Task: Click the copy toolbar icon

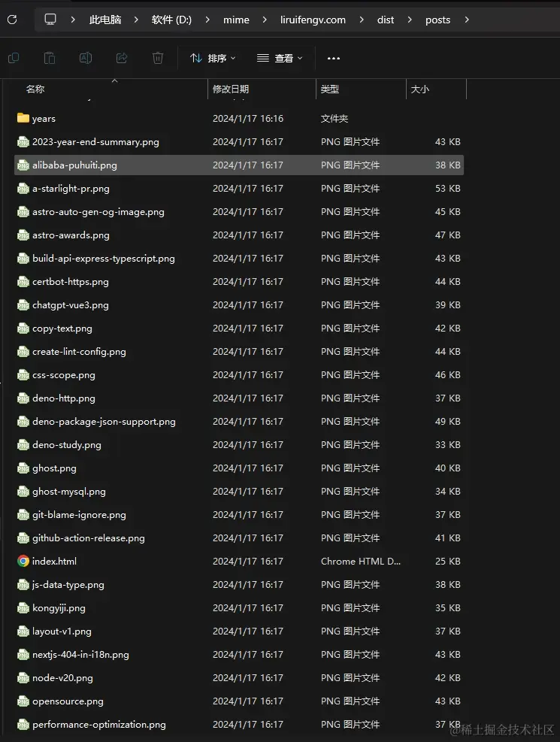Action: (x=14, y=58)
